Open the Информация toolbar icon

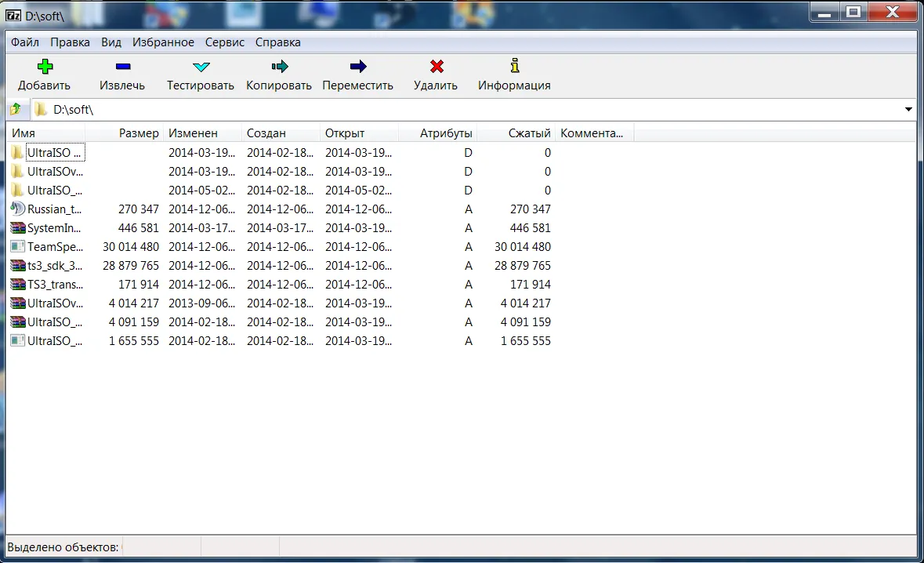tap(514, 67)
